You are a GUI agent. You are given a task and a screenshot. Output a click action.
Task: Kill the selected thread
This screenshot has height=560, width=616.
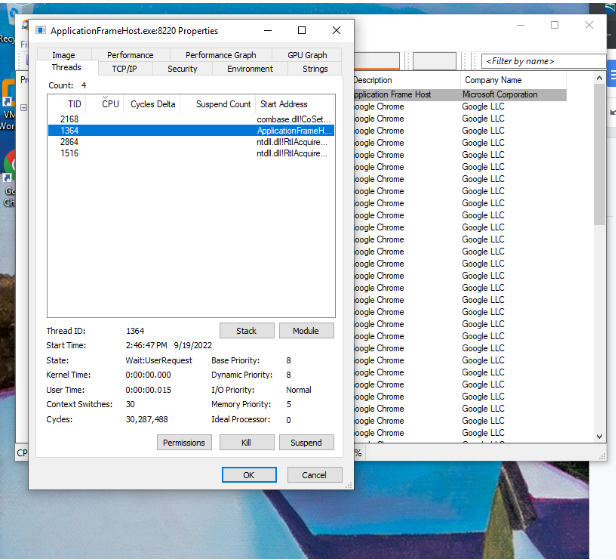click(x=247, y=442)
